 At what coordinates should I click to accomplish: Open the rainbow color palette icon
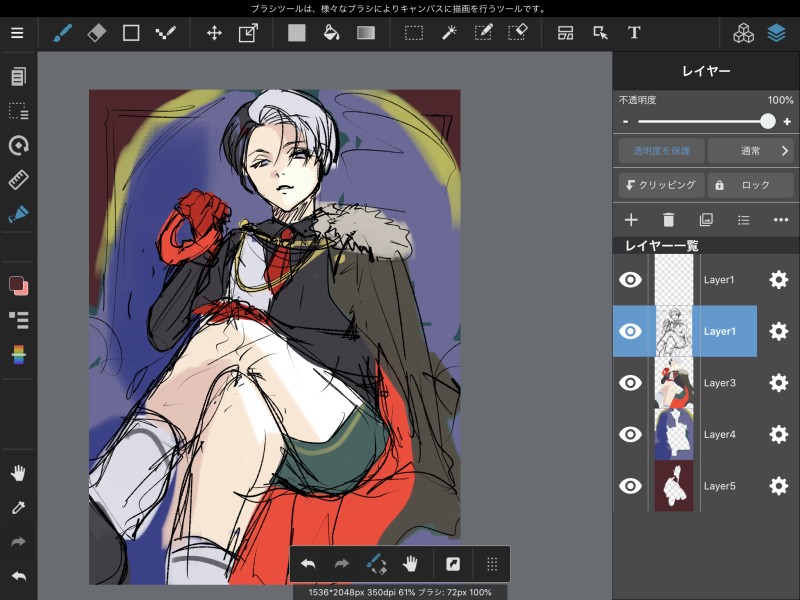(x=18, y=354)
